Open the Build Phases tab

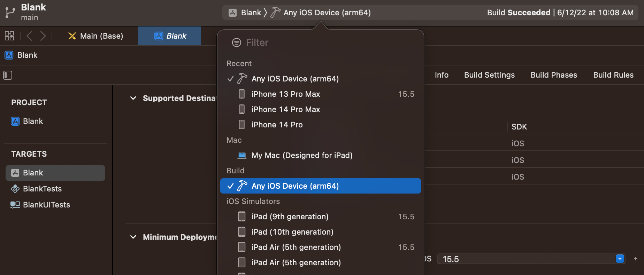pyautogui.click(x=554, y=75)
